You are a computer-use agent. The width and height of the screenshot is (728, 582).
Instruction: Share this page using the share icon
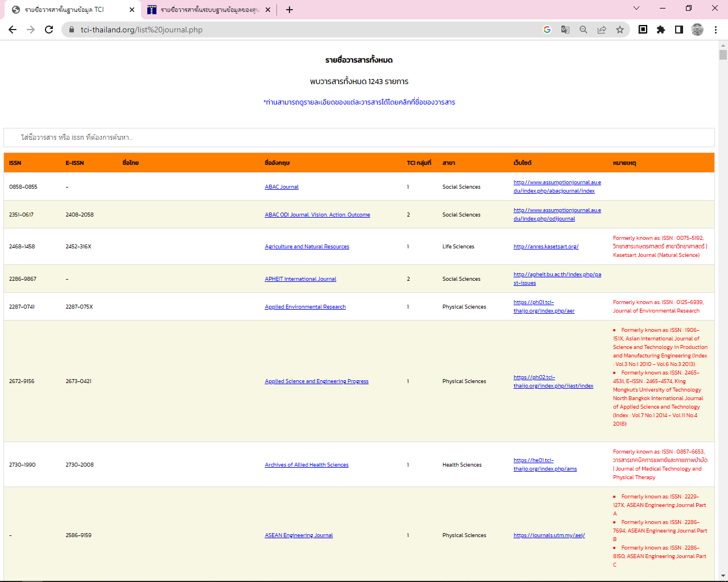pyautogui.click(x=602, y=30)
